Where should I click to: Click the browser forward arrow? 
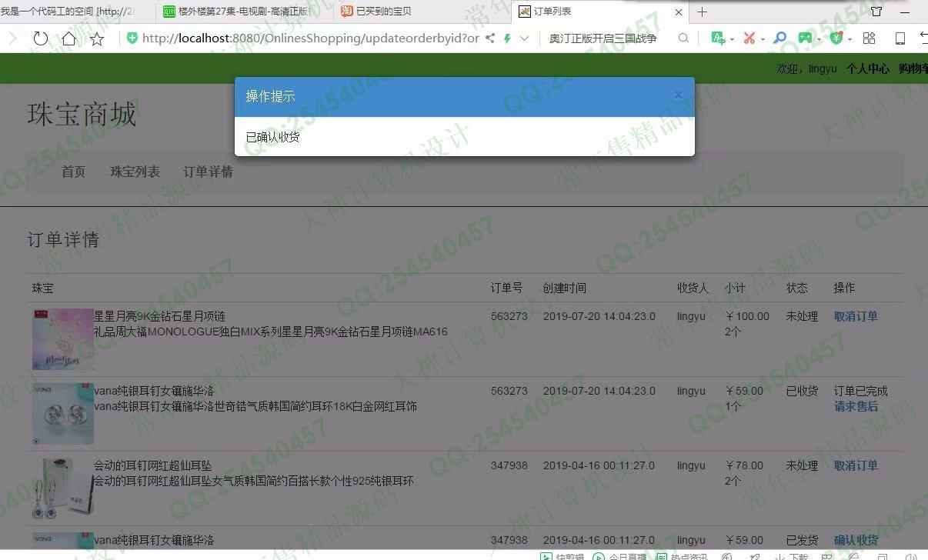click(x=12, y=38)
